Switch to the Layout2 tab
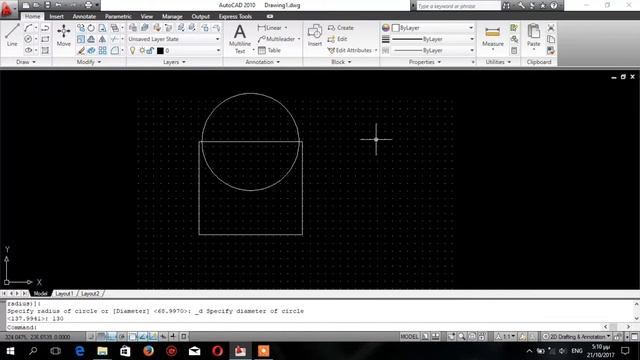This screenshot has width=640, height=360. 90,293
